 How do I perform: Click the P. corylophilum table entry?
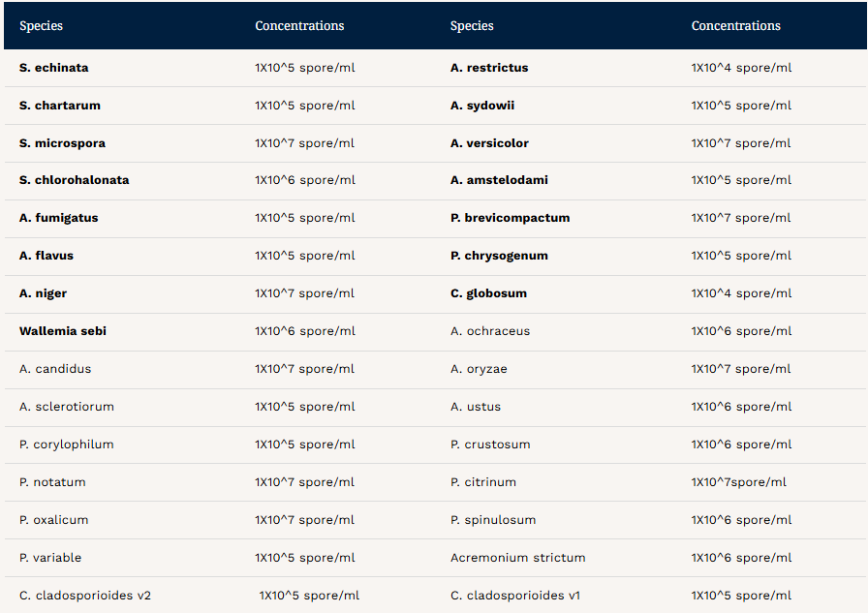click(x=67, y=444)
